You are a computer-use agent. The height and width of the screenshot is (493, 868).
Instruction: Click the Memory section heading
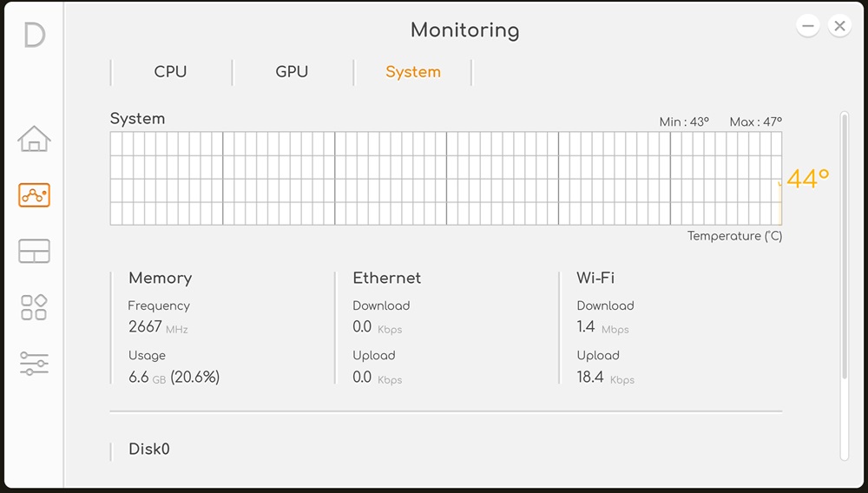click(161, 278)
